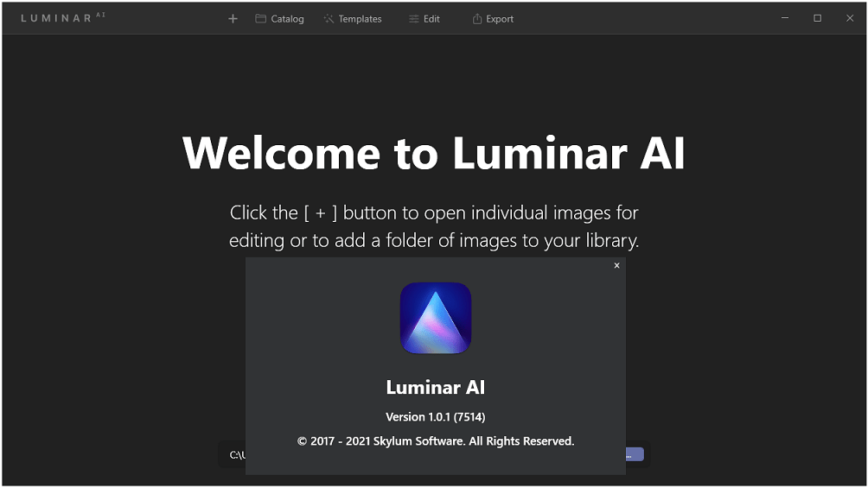
Task: Close the Luminar AI main window
Action: pos(850,18)
